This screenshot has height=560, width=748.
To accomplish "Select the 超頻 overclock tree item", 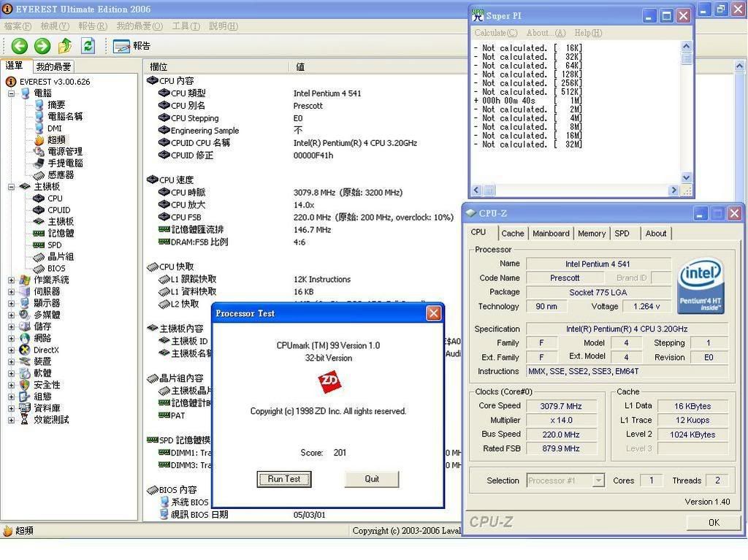I will (x=56, y=139).
